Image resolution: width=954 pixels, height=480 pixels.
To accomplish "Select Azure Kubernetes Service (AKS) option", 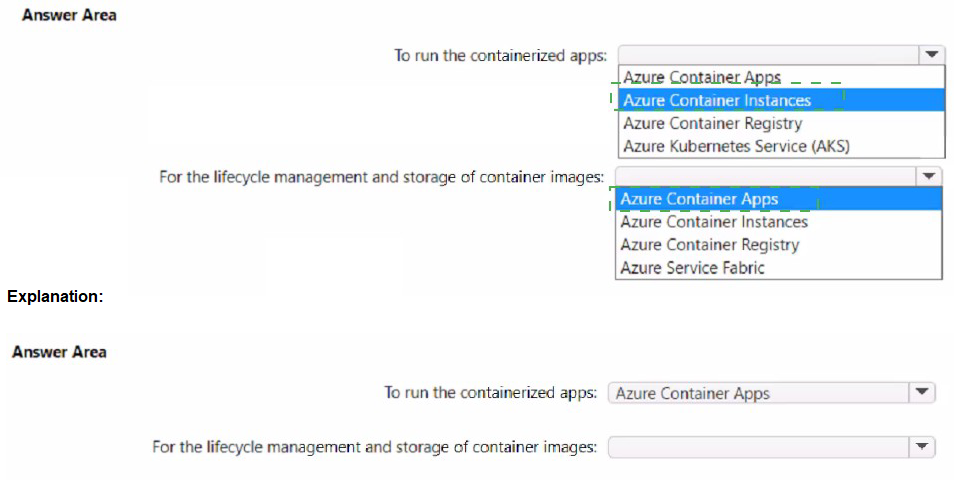I will (736, 146).
